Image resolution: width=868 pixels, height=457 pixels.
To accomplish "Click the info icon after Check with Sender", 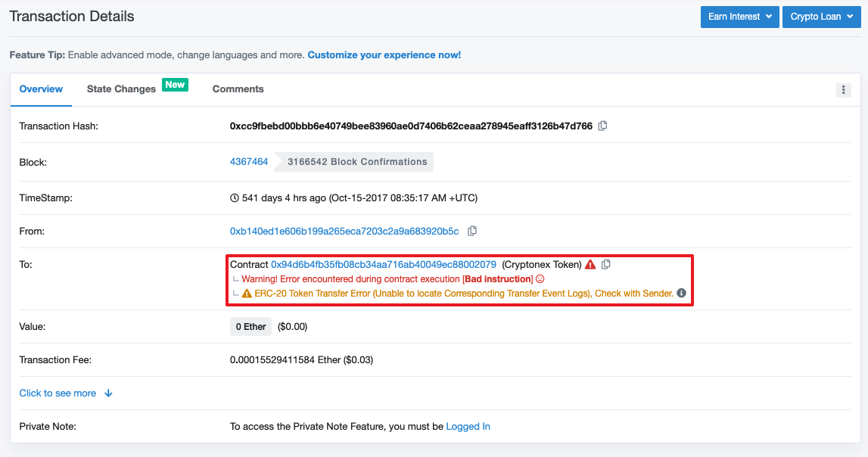I will (x=681, y=293).
